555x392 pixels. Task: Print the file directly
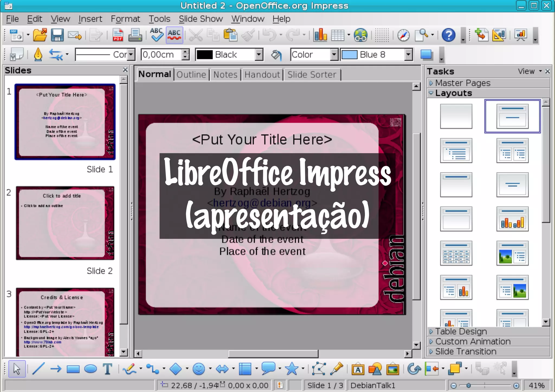tap(135, 35)
